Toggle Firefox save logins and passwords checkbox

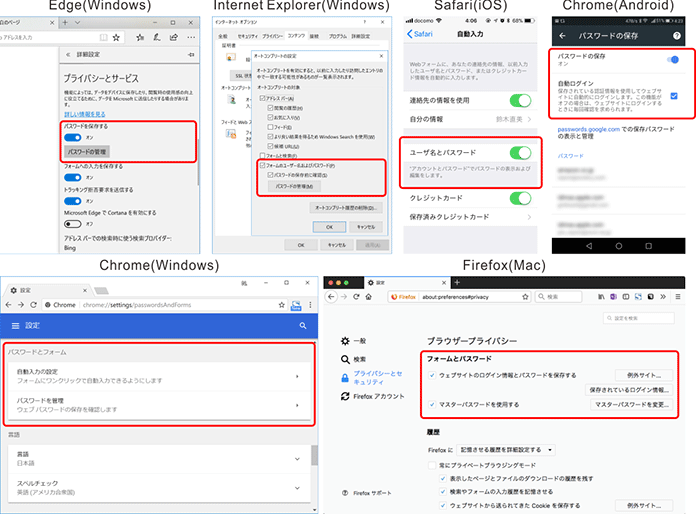point(432,376)
